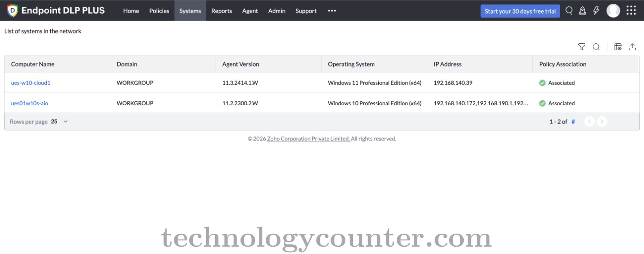Open the global search magnifier in header
This screenshot has width=644, height=254.
[569, 11]
